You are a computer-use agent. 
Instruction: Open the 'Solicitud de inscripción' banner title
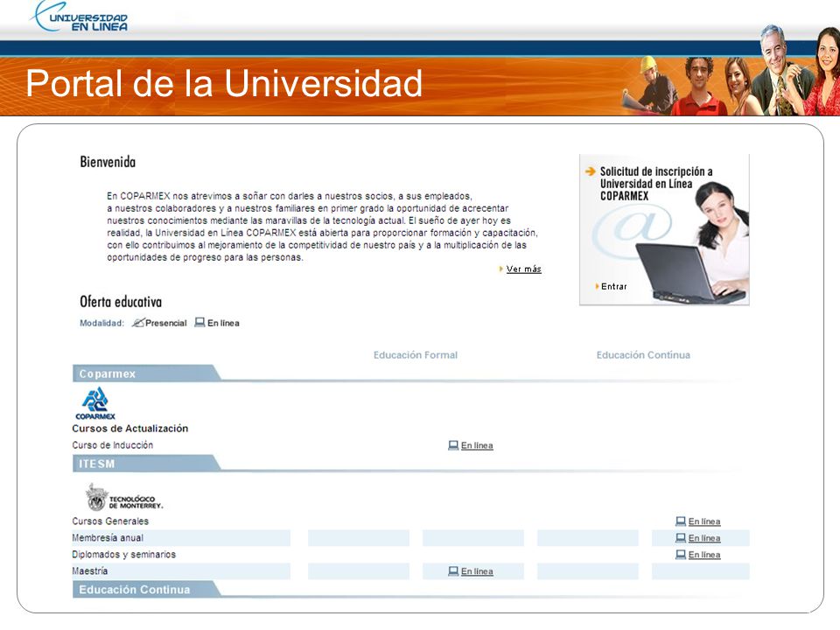655,184
